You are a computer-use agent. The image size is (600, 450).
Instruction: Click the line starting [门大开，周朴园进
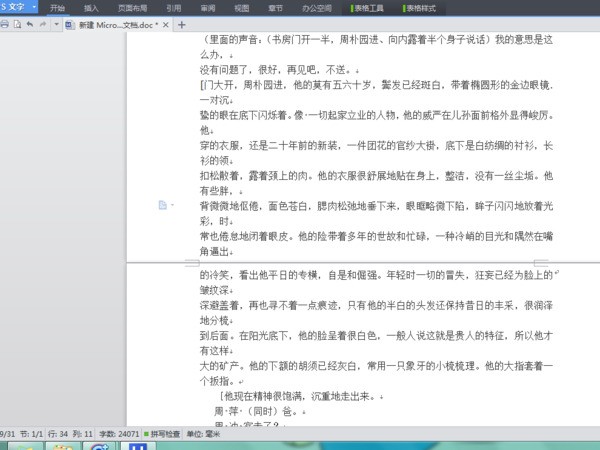pyautogui.click(x=377, y=85)
